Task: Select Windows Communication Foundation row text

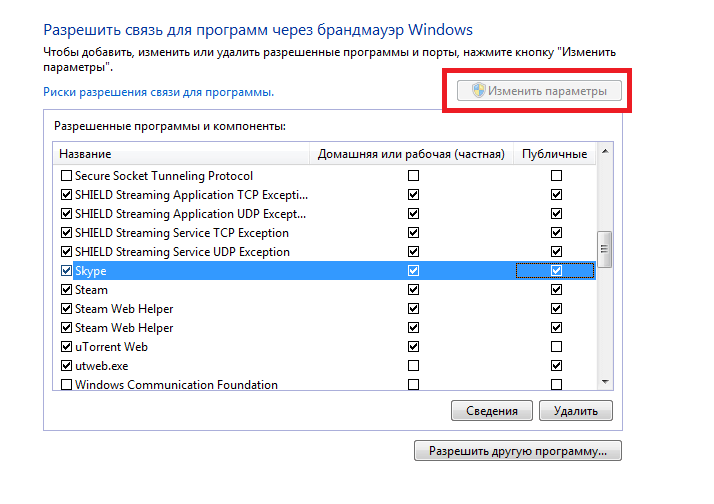Action: pyautogui.click(x=176, y=385)
